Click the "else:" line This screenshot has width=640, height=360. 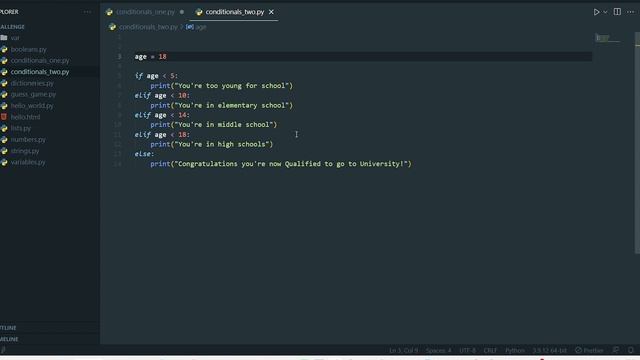pyautogui.click(x=144, y=154)
